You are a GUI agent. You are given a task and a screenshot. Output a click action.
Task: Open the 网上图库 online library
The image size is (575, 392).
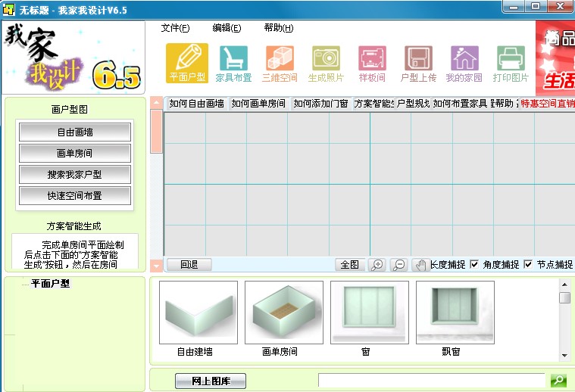pyautogui.click(x=211, y=381)
